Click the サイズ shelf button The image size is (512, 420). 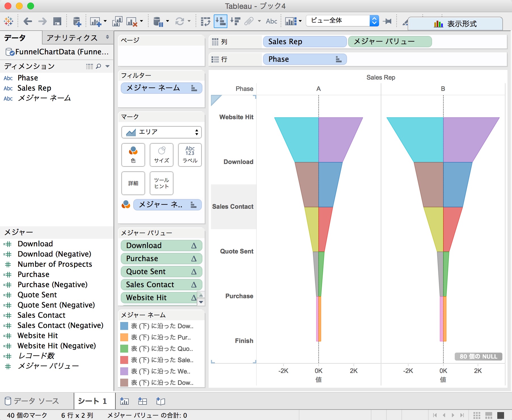[x=161, y=155]
